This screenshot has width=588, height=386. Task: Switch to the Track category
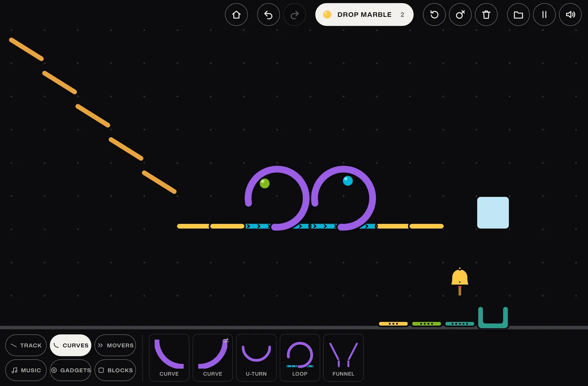pos(26,345)
